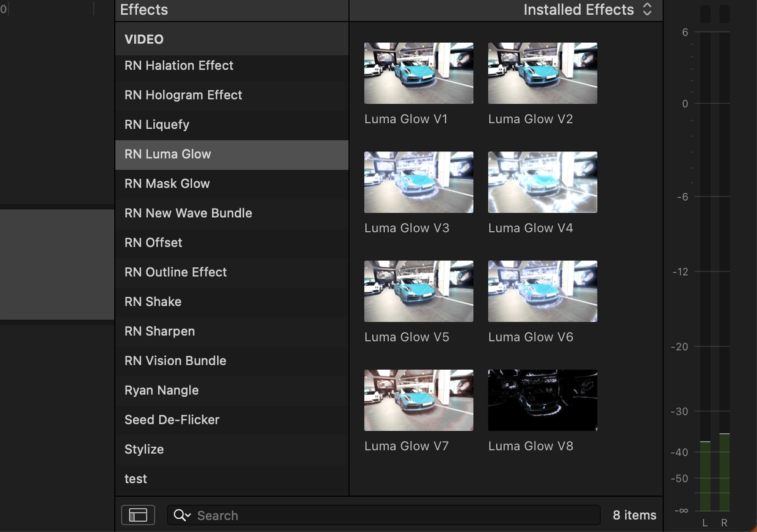Choose the Luma Glow V6 effect
Viewport: 757px width, 532px height.
pos(542,291)
